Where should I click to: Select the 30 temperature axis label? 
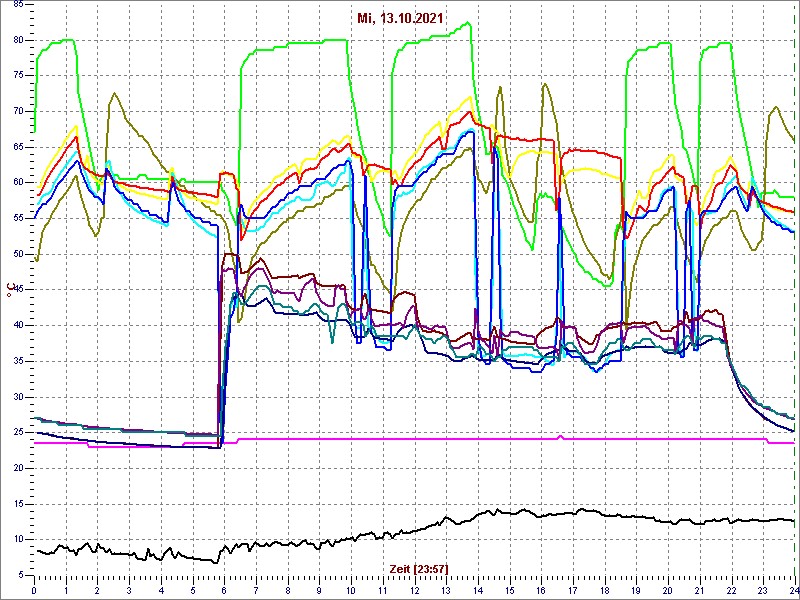16,397
